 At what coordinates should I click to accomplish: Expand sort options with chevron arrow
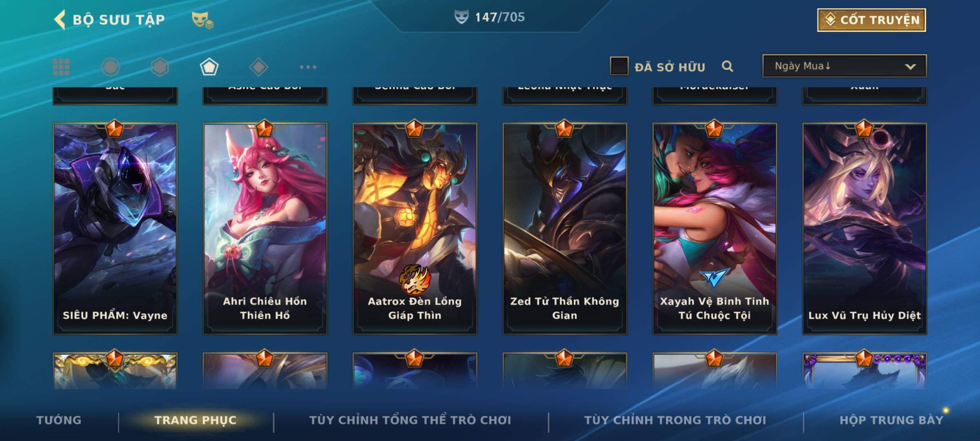tap(910, 67)
